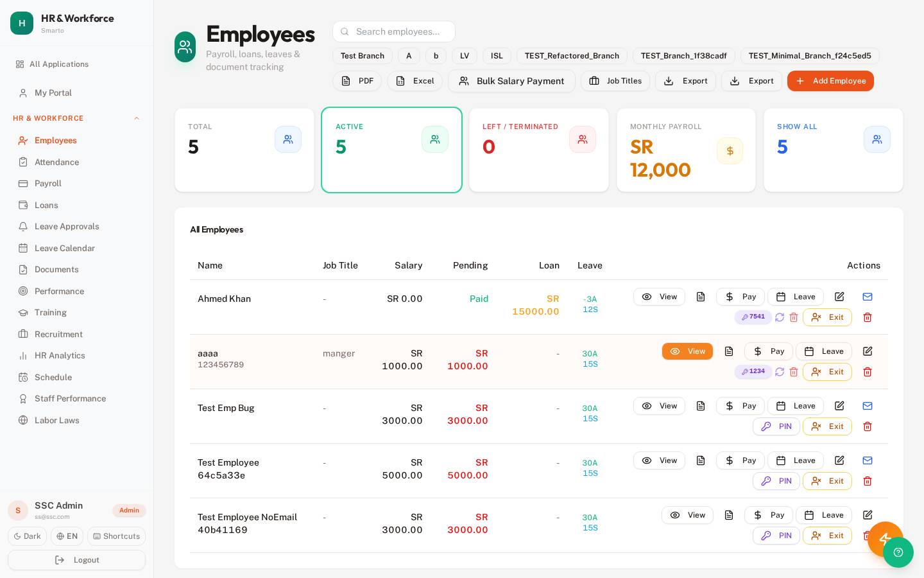Edit Ahmed Khan using pencil icon
The width and height of the screenshot is (924, 578).
pyautogui.click(x=839, y=297)
